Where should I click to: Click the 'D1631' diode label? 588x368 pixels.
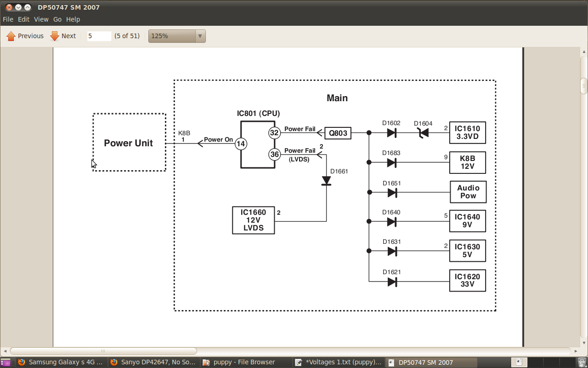(x=392, y=242)
